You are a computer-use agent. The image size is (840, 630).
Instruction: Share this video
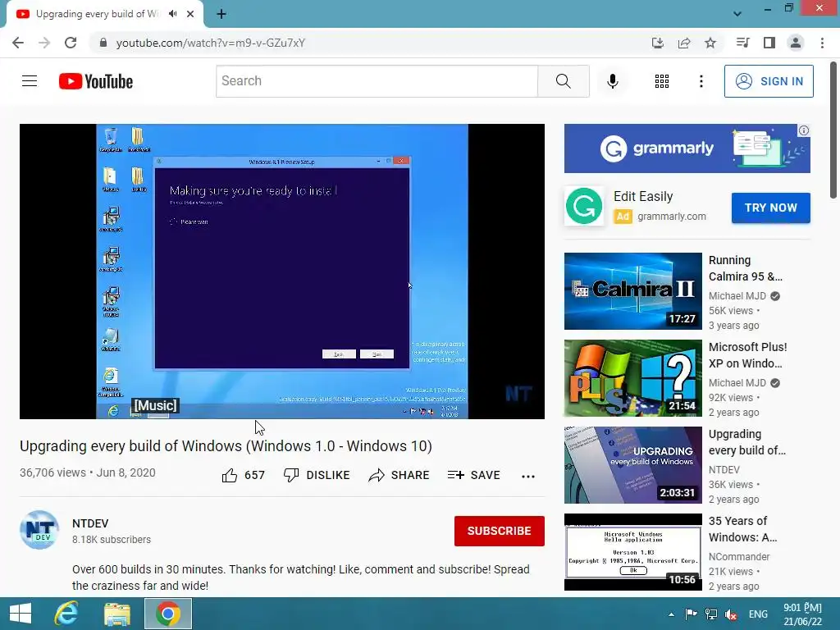tap(399, 475)
